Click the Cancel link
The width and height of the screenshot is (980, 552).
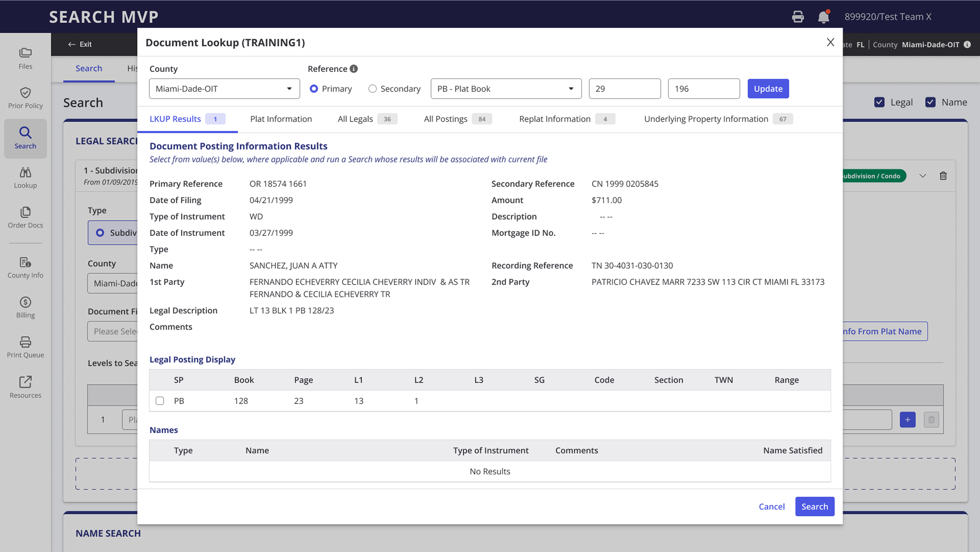(x=771, y=506)
